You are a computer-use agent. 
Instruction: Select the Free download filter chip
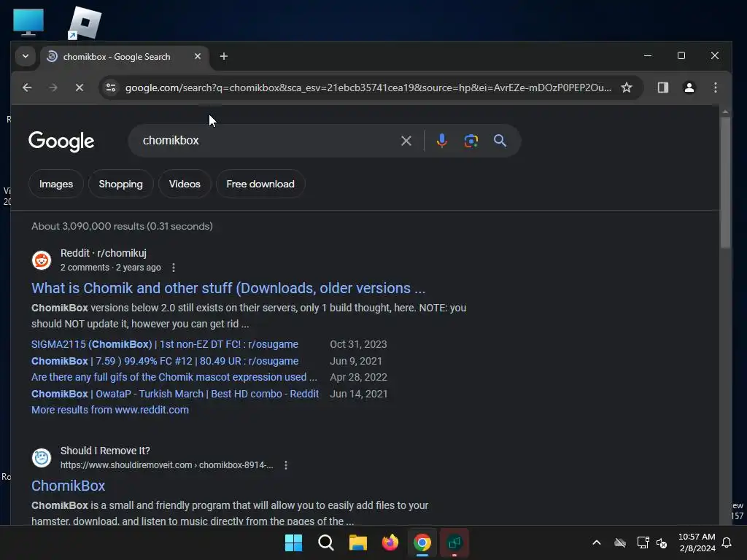click(x=260, y=184)
